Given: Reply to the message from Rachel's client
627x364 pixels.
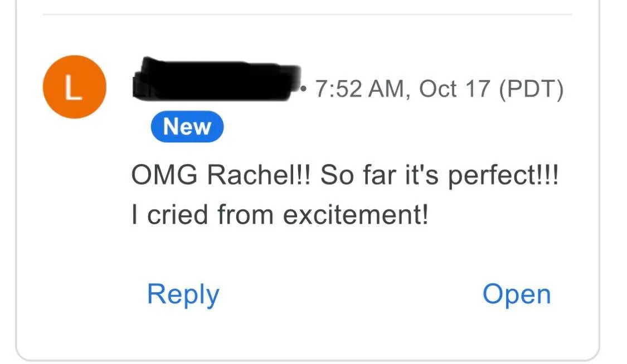Looking at the screenshot, I should [183, 295].
